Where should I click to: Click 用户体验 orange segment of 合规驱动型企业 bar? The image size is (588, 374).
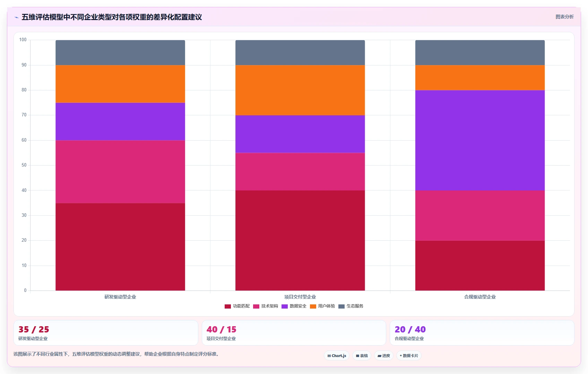pyautogui.click(x=480, y=78)
